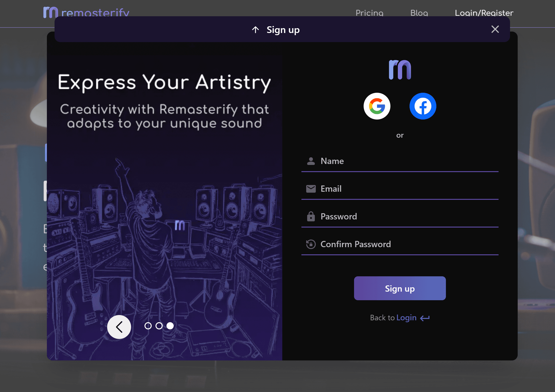Focus the Name input field
The height and width of the screenshot is (392, 555).
pos(406,161)
